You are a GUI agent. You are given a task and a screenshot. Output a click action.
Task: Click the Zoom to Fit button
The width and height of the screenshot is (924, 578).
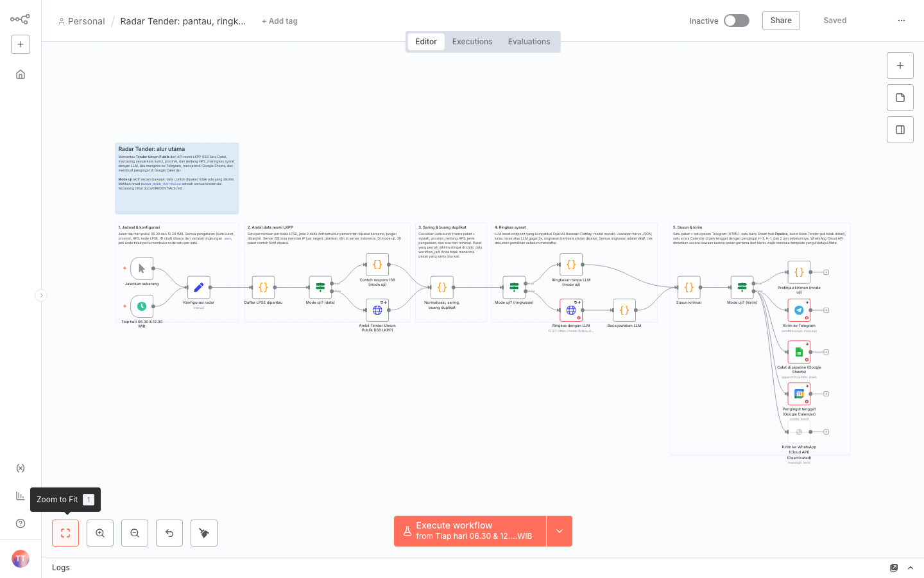pyautogui.click(x=65, y=533)
